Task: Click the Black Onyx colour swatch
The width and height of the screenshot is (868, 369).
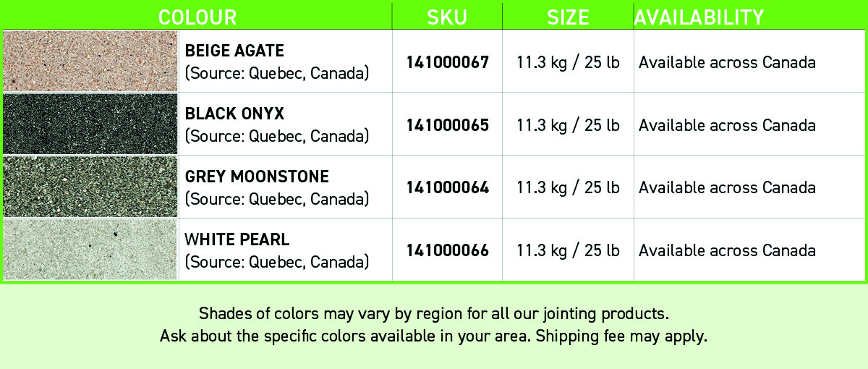Action: pyautogui.click(x=90, y=124)
